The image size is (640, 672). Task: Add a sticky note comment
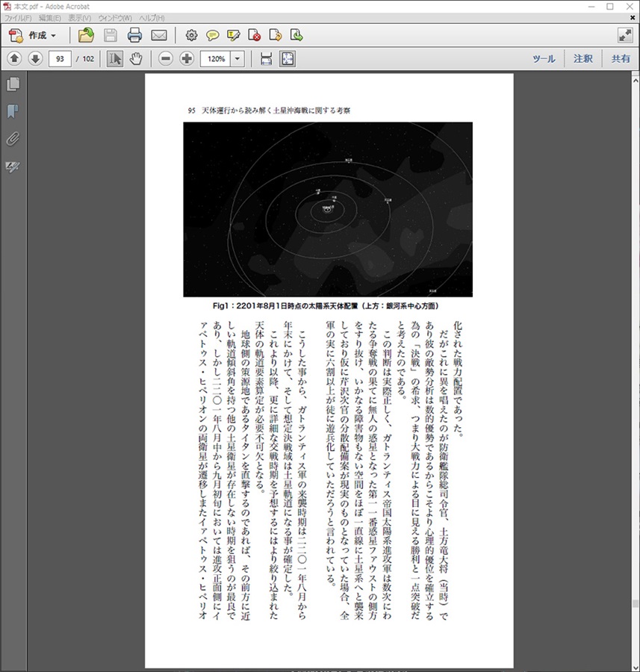212,35
